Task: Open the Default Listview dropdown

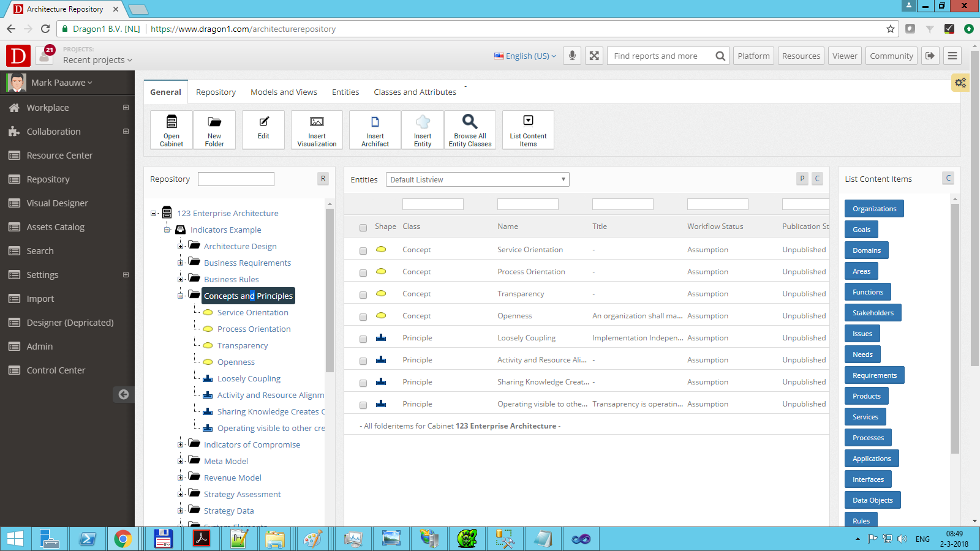Action: (x=478, y=179)
